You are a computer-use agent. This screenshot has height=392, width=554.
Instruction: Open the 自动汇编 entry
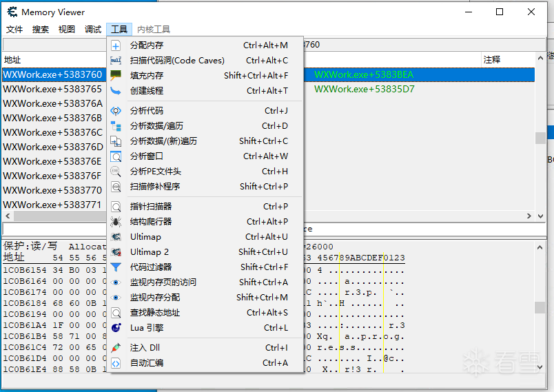(x=205, y=363)
